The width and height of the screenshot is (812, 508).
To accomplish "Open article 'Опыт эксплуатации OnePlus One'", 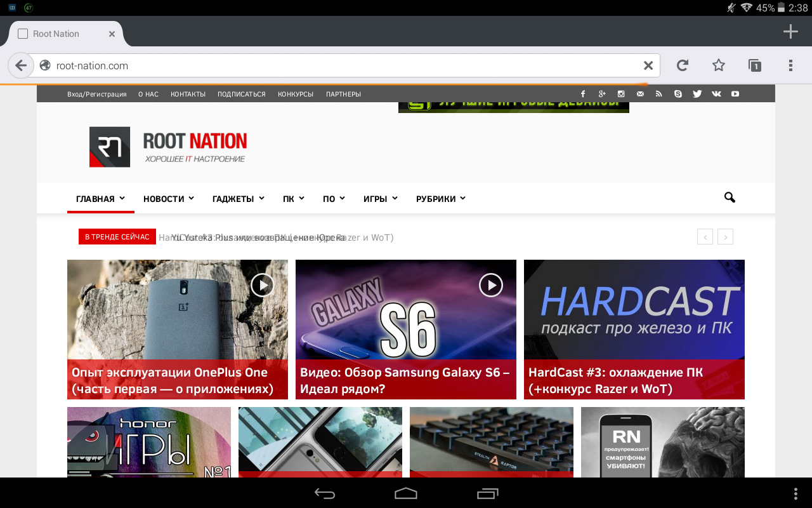I will pyautogui.click(x=173, y=380).
